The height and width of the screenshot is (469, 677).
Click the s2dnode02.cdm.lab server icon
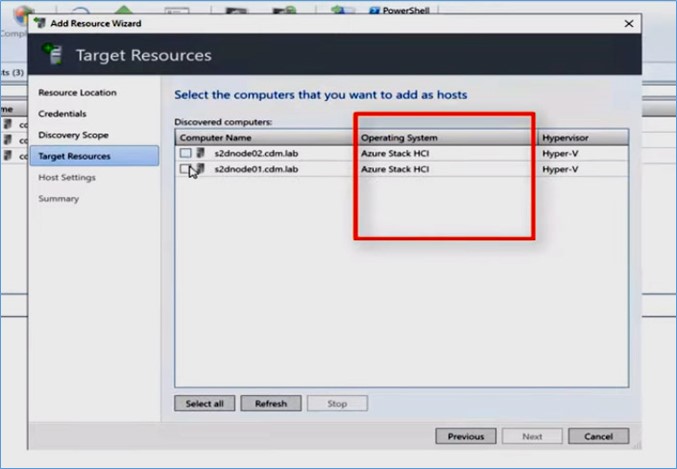point(200,152)
